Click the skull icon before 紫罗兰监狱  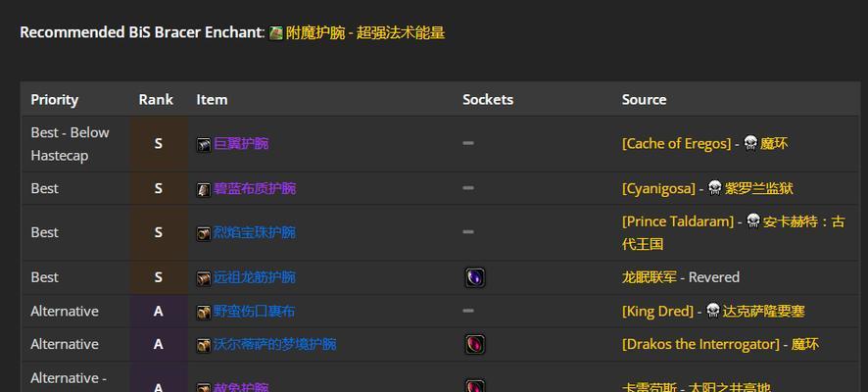point(715,188)
